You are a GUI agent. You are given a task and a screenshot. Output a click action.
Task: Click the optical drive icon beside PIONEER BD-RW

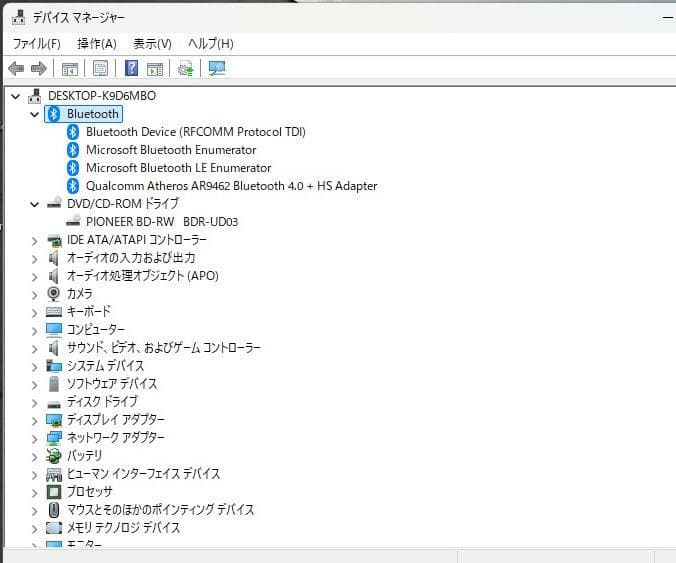tap(73, 221)
